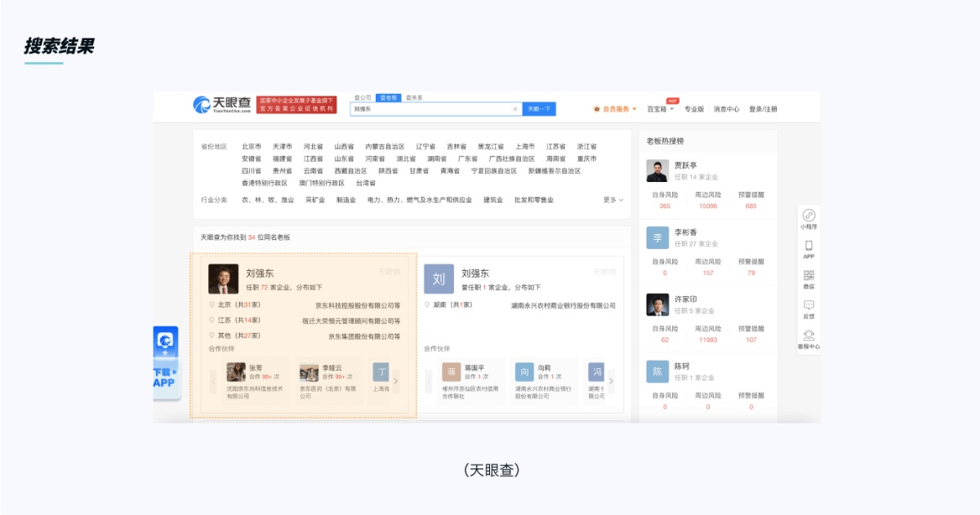The image size is (980, 515).
Task: Click 登录/注册 in the top navigation
Action: click(763, 109)
